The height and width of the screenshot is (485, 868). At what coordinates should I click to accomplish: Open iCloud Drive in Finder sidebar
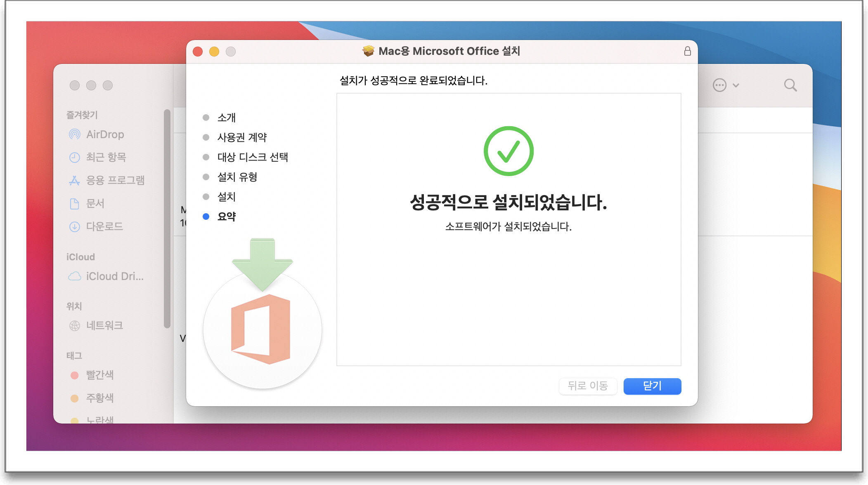[115, 276]
